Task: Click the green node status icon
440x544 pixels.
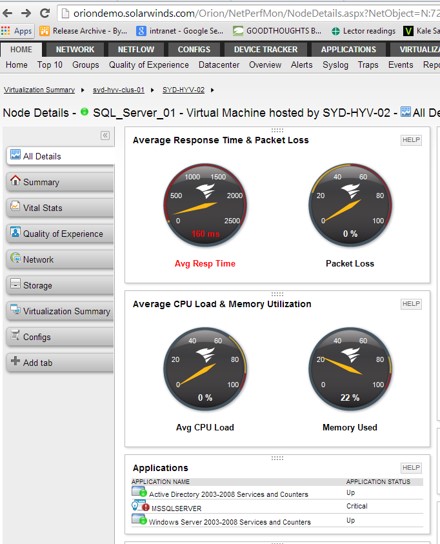Action: point(84,112)
